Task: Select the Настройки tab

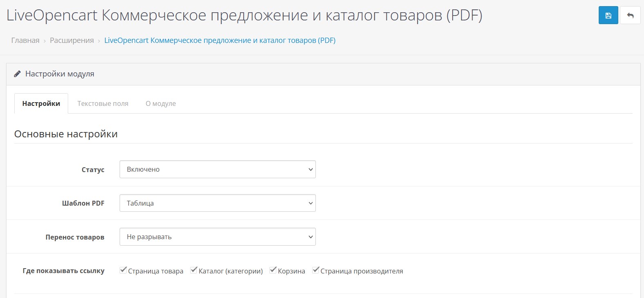Action: tap(41, 104)
